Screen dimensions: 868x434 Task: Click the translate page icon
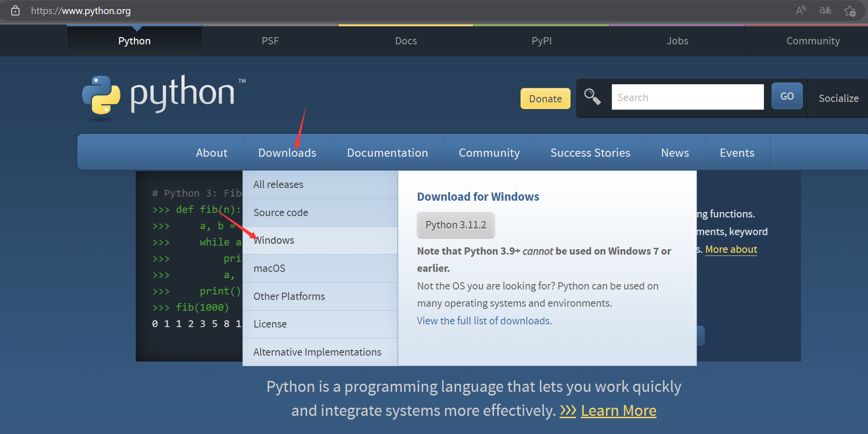pyautogui.click(x=825, y=10)
